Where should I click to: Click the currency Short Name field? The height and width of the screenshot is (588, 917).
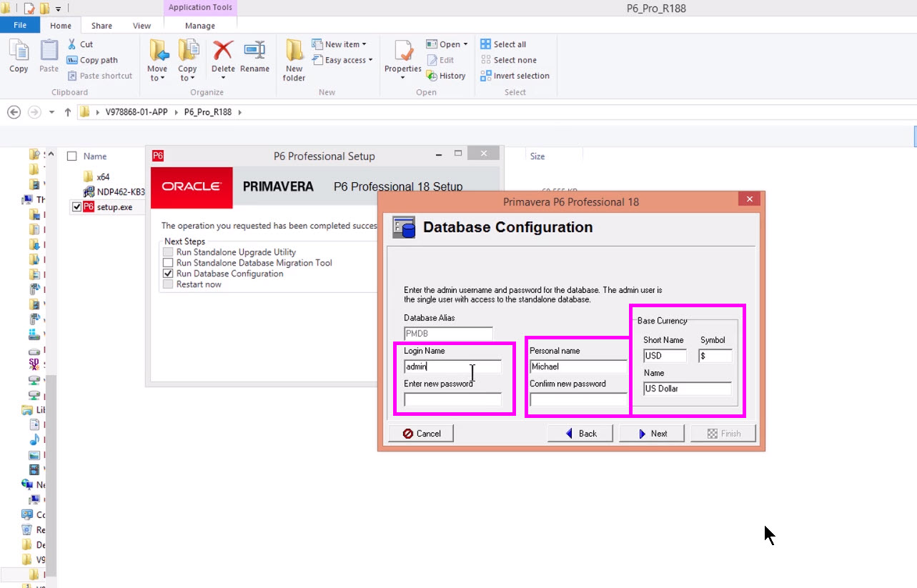tap(665, 356)
